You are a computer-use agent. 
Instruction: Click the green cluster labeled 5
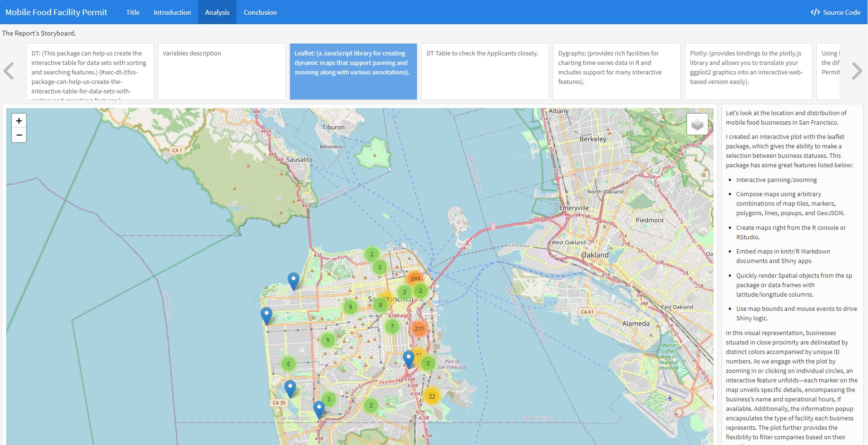click(328, 340)
